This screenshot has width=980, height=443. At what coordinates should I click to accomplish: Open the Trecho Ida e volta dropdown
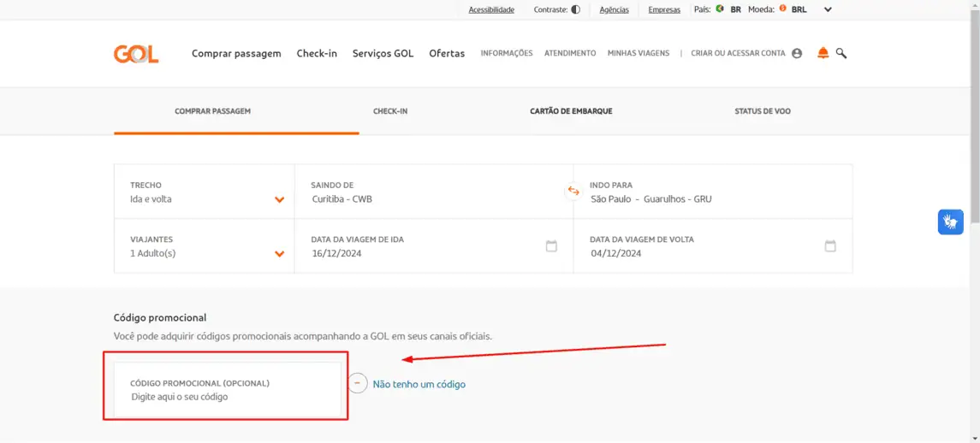pos(204,192)
